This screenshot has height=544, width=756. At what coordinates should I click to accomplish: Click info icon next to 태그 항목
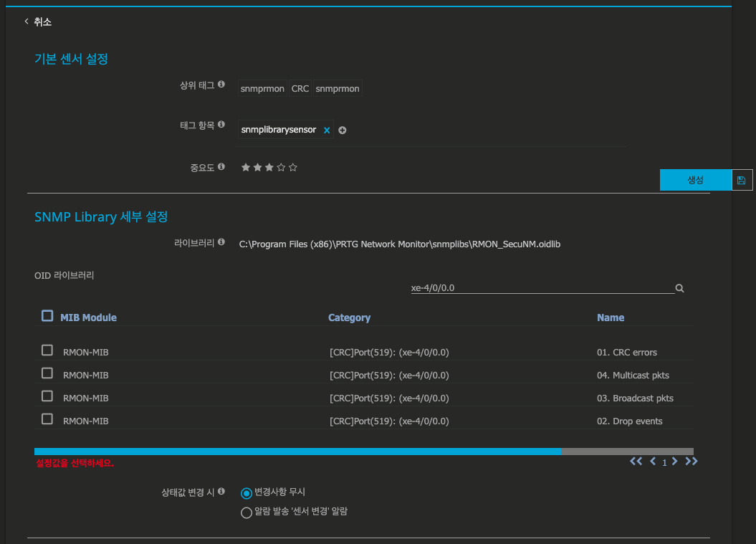[221, 125]
